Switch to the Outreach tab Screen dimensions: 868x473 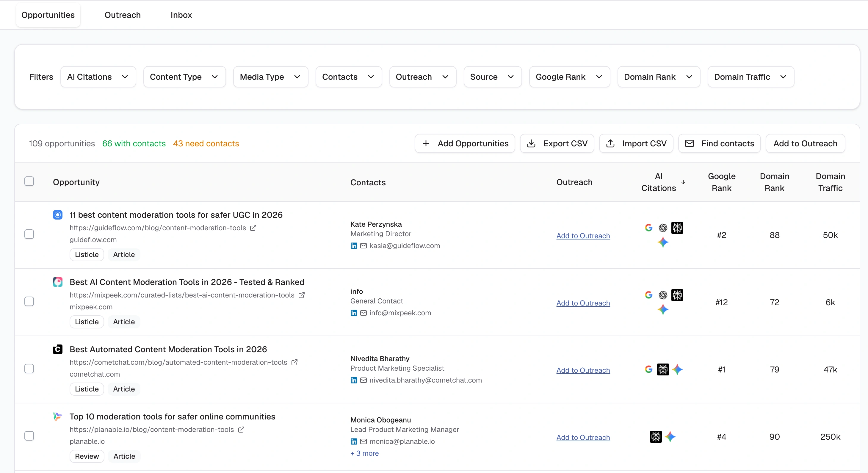coord(123,15)
